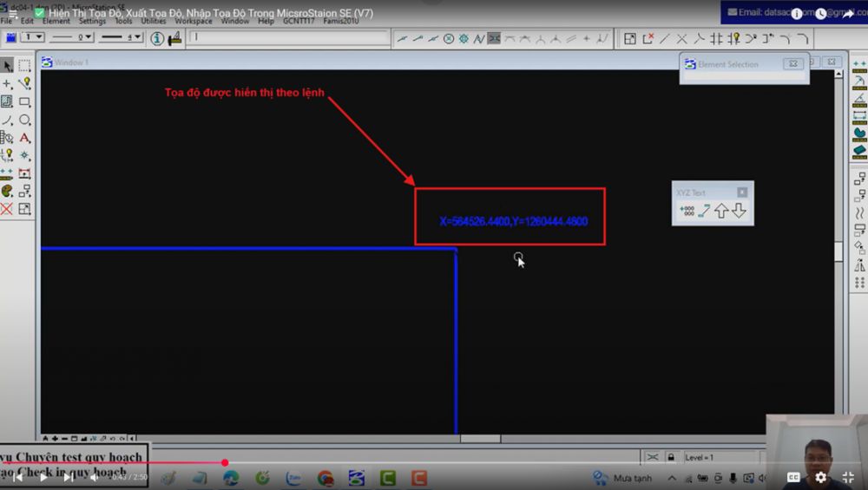Expand the line style dropdown

(72, 37)
